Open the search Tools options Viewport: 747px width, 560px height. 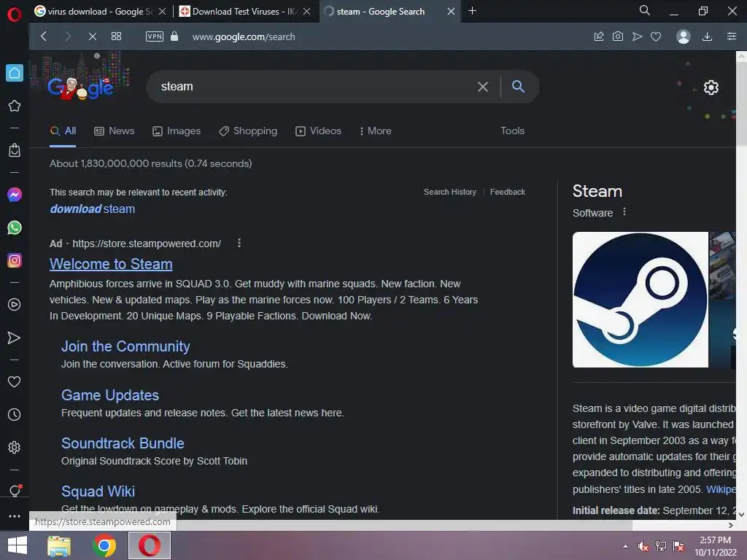(512, 131)
